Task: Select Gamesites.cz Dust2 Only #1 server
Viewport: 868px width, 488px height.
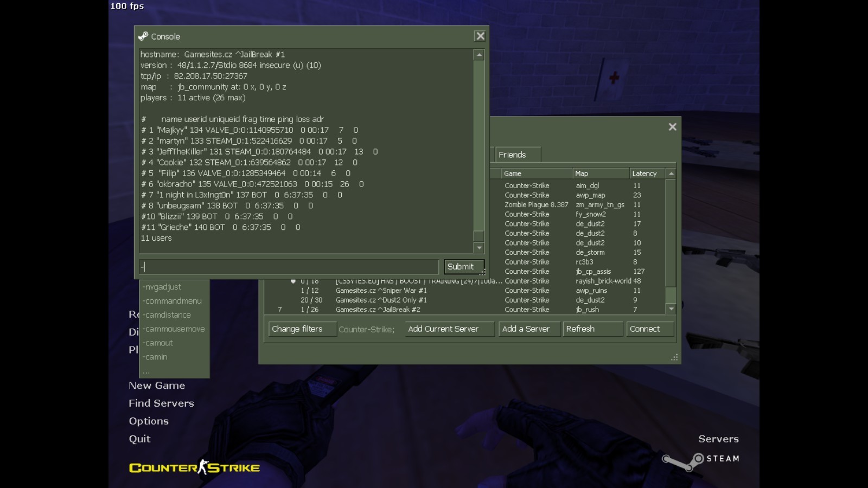Action: (465, 300)
